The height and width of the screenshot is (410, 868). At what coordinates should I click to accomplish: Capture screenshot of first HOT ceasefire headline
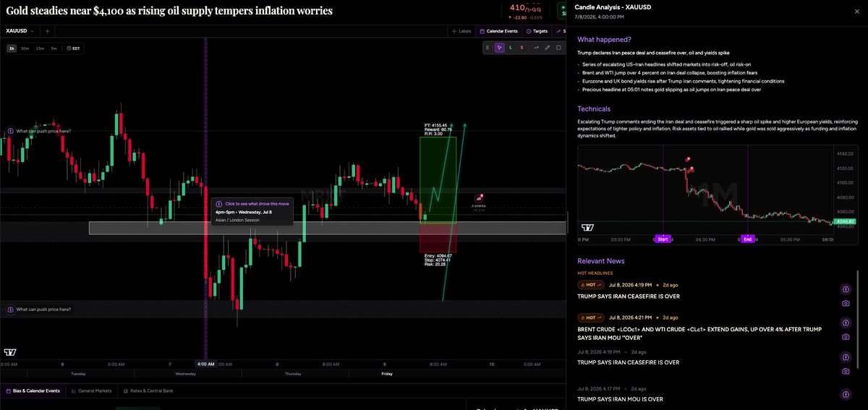coord(846,304)
